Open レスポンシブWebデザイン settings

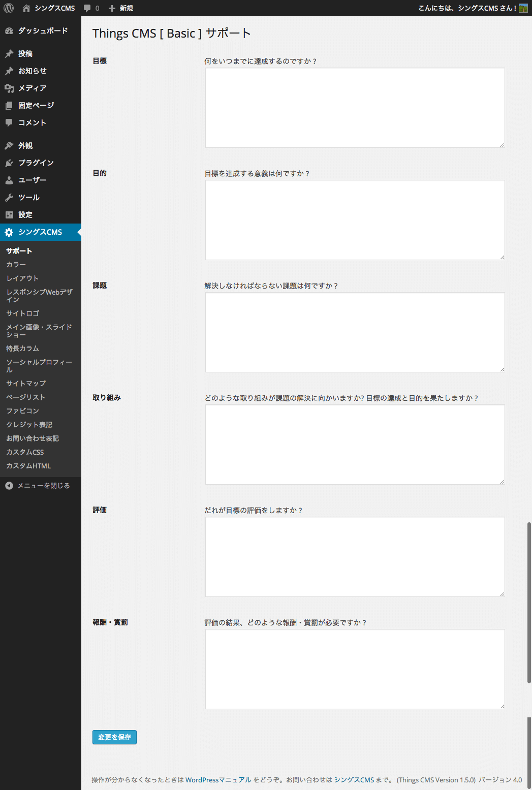tap(41, 296)
